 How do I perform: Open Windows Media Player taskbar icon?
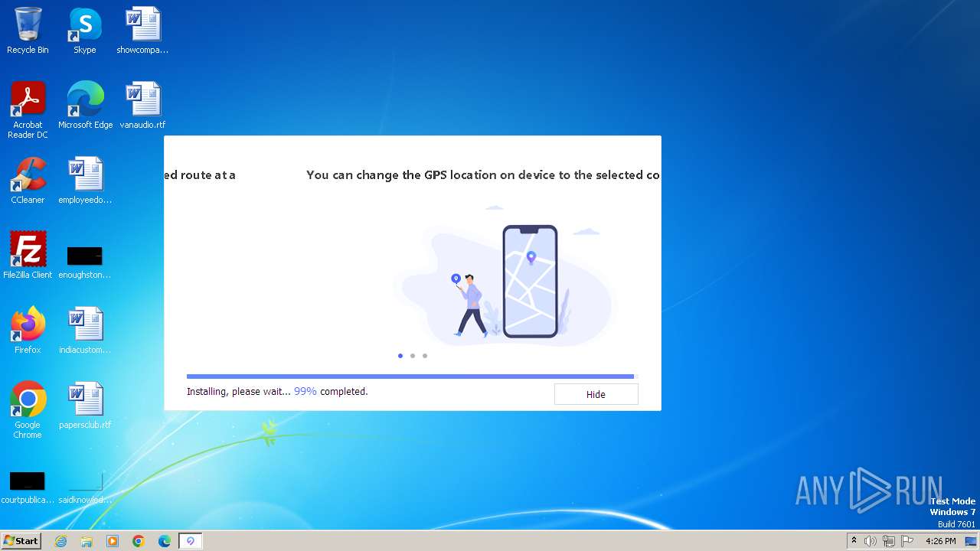point(113,541)
